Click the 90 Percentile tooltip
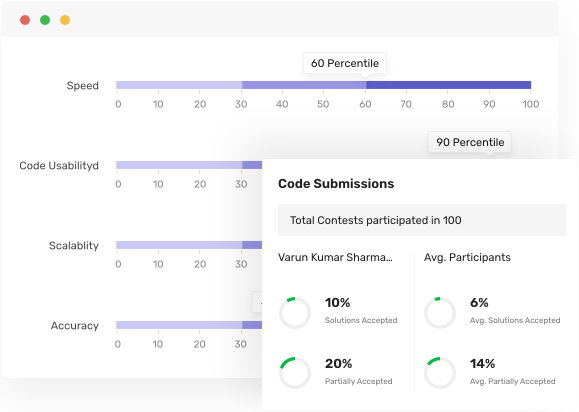The image size is (579, 412). (x=470, y=142)
